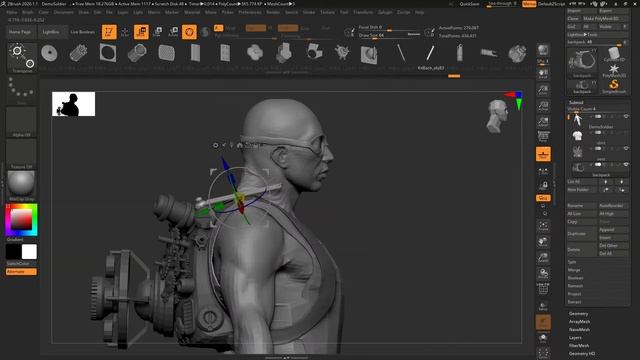Open the Document menu
Image resolution: width=640 pixels, height=360 pixels.
click(x=64, y=13)
